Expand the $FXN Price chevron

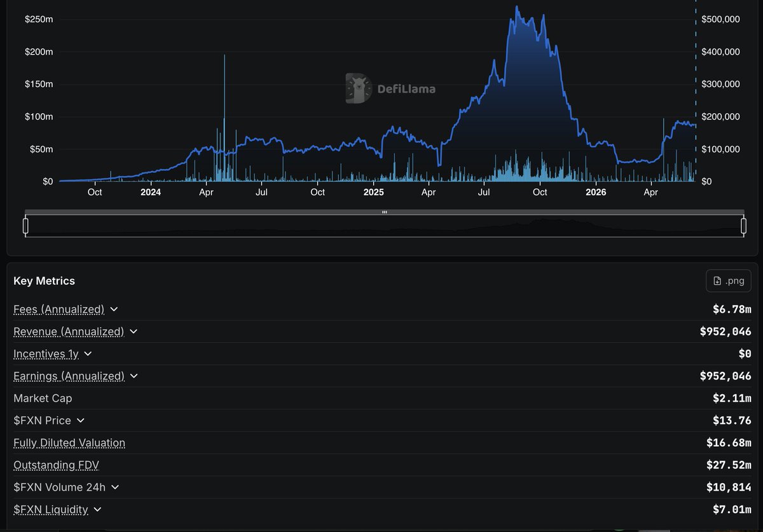click(x=80, y=421)
